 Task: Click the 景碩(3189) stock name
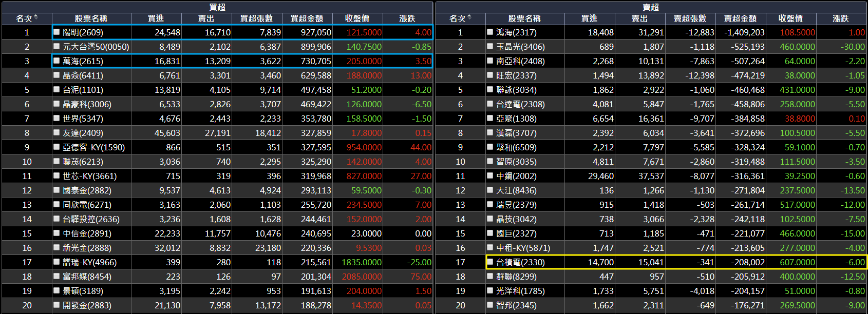83,291
